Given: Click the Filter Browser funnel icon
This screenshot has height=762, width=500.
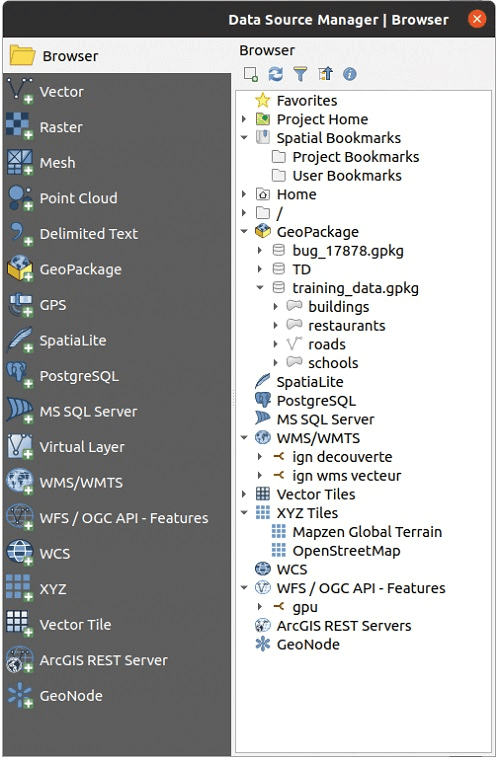Looking at the screenshot, I should pyautogui.click(x=300, y=74).
